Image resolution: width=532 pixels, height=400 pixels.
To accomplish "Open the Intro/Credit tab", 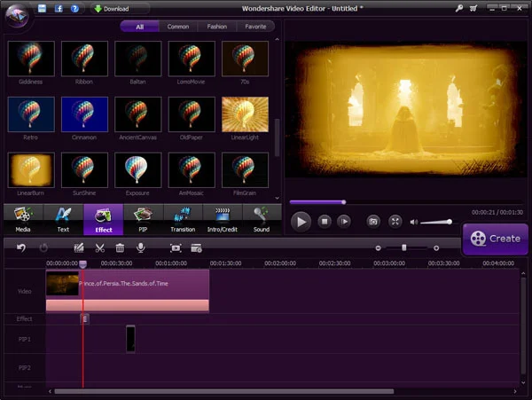I will [x=223, y=219].
